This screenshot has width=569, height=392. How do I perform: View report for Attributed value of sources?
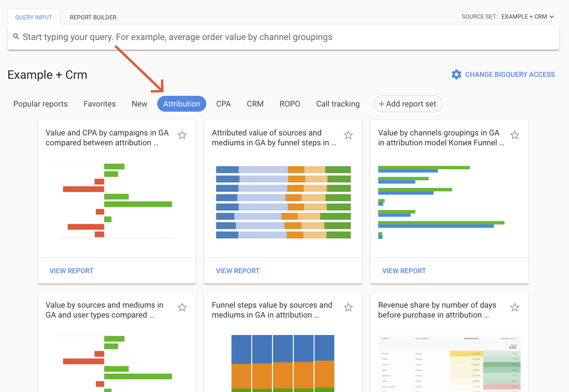click(238, 271)
